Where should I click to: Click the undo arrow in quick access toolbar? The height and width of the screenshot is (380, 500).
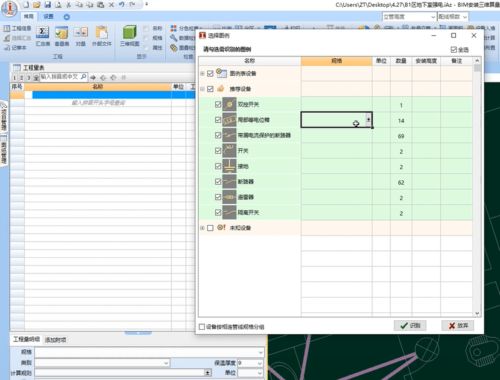[122, 5]
